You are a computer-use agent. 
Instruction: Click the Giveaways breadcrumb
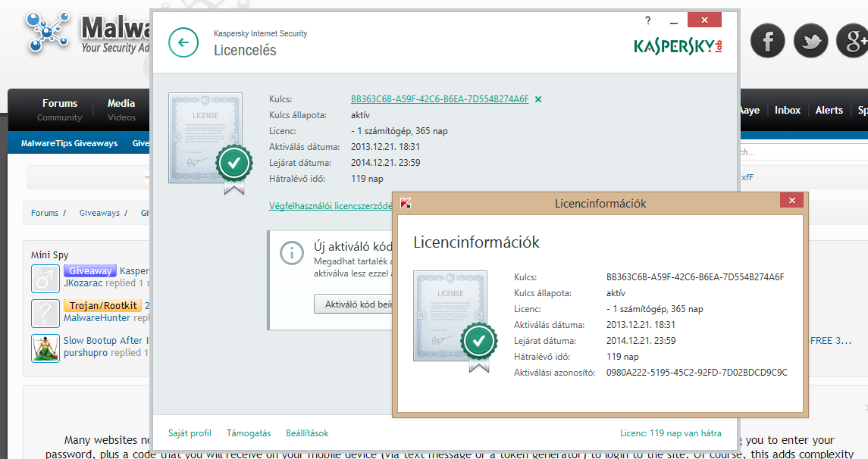click(x=99, y=213)
